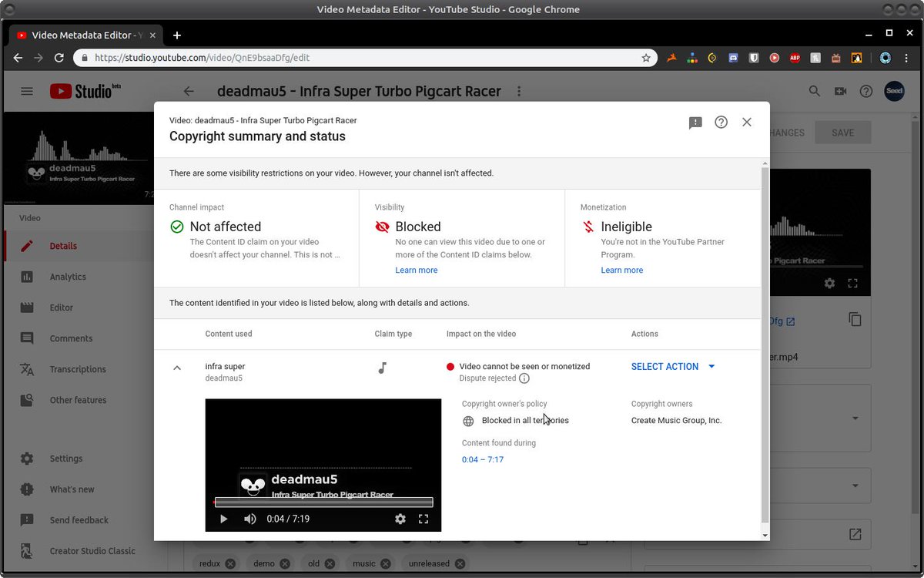Remove the demo tag chip
The width and height of the screenshot is (924, 578).
tap(285, 563)
